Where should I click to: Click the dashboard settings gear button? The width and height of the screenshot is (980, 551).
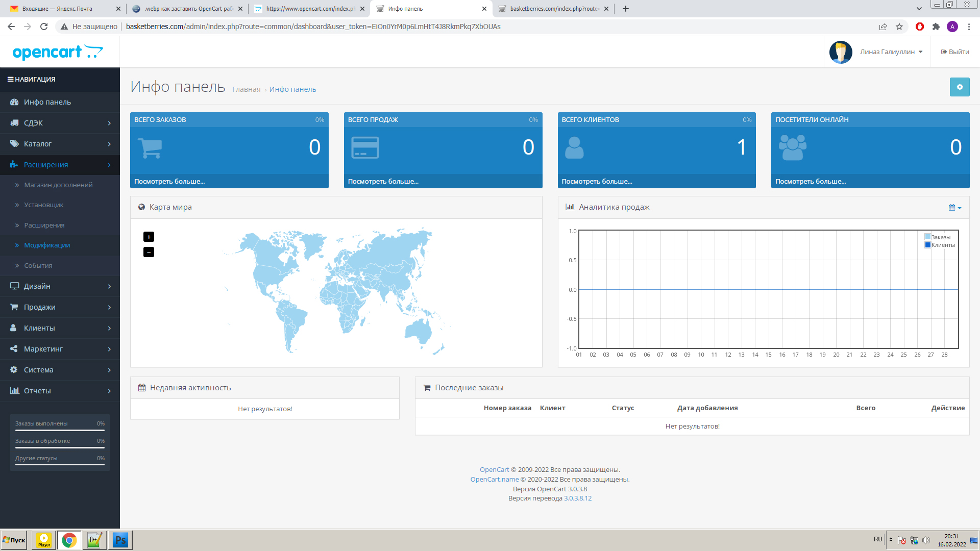click(x=959, y=87)
